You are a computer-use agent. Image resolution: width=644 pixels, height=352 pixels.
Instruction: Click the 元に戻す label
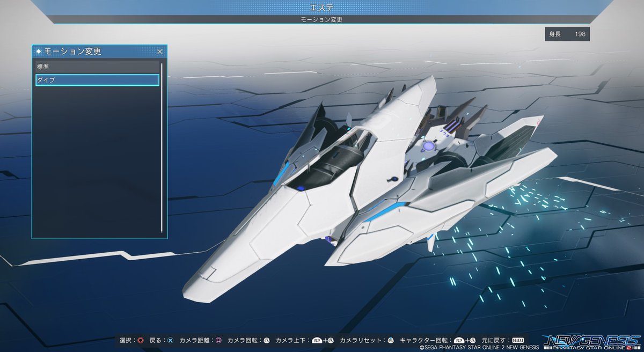494,340
